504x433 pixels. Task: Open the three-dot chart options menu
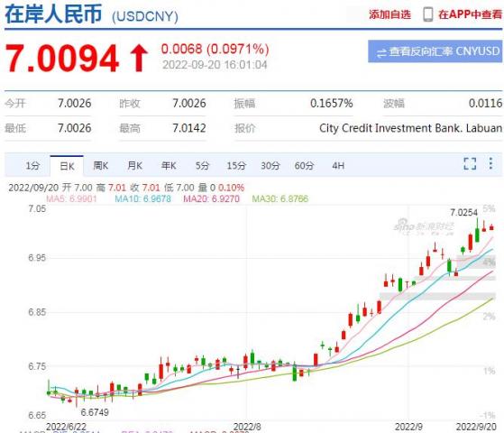pos(490,163)
